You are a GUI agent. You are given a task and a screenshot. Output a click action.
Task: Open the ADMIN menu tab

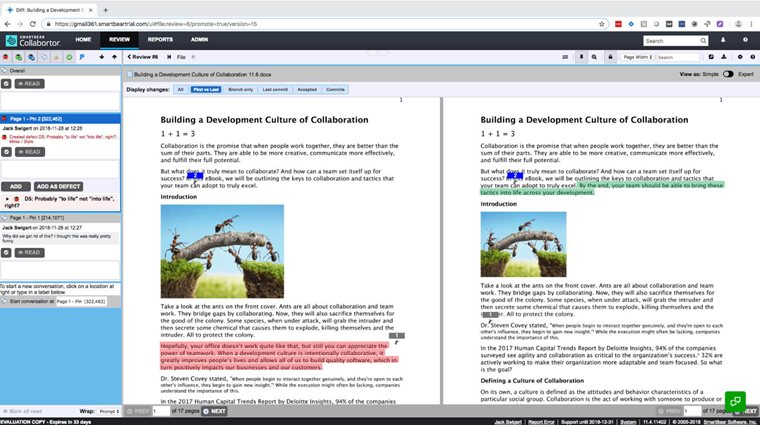(x=199, y=40)
